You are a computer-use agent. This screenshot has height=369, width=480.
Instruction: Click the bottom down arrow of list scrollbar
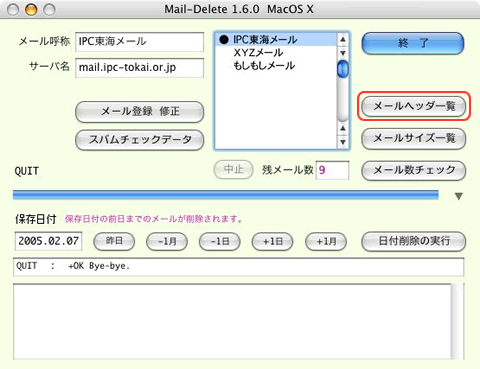click(x=343, y=142)
